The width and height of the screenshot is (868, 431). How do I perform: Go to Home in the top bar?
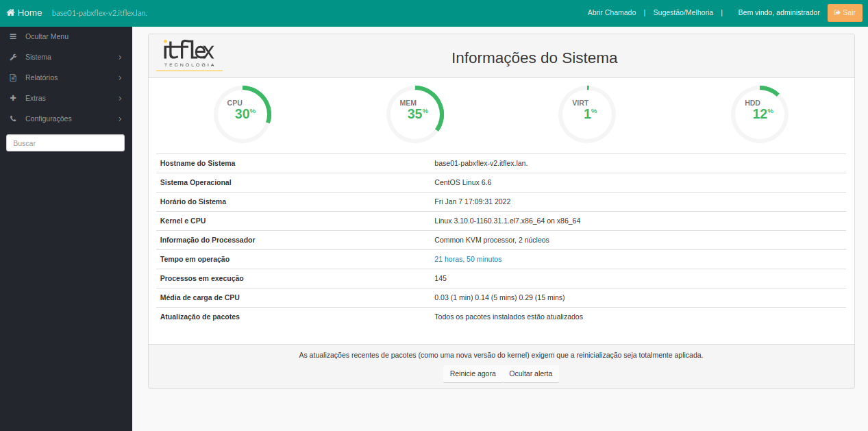[x=25, y=13]
